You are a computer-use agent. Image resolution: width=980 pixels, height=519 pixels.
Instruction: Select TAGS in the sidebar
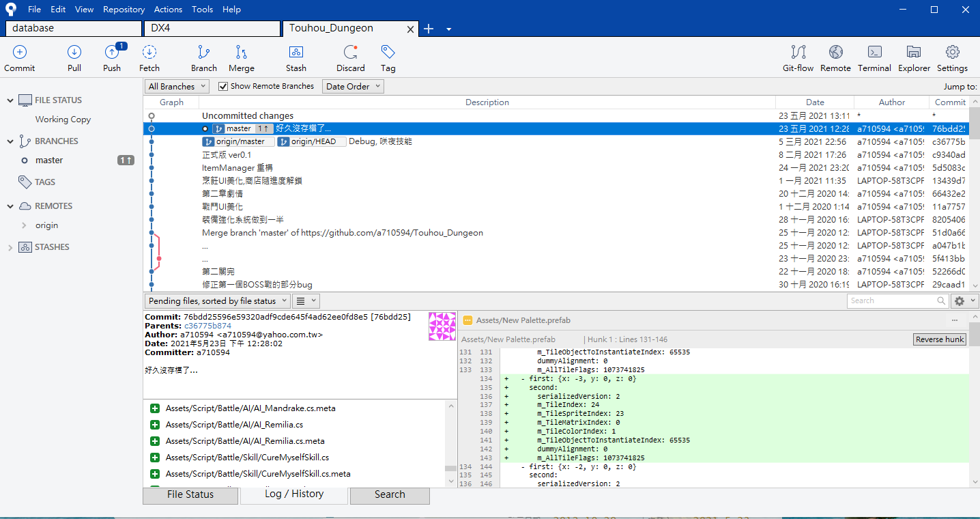click(x=45, y=182)
